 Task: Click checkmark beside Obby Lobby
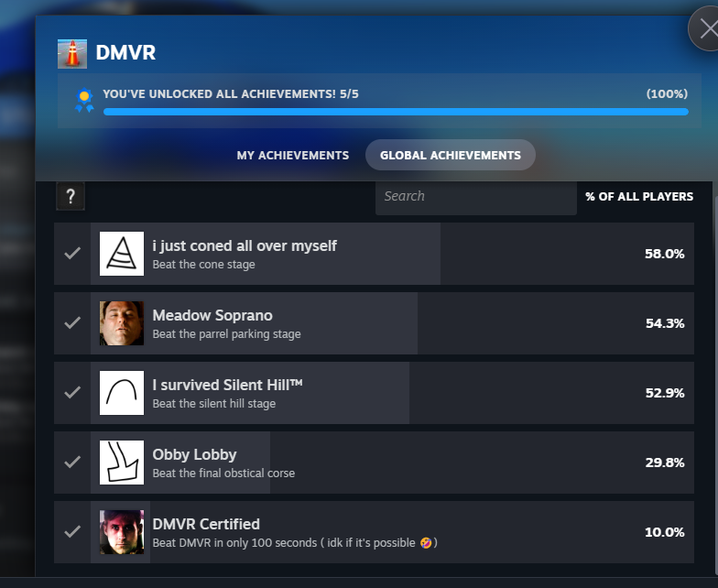coord(72,462)
